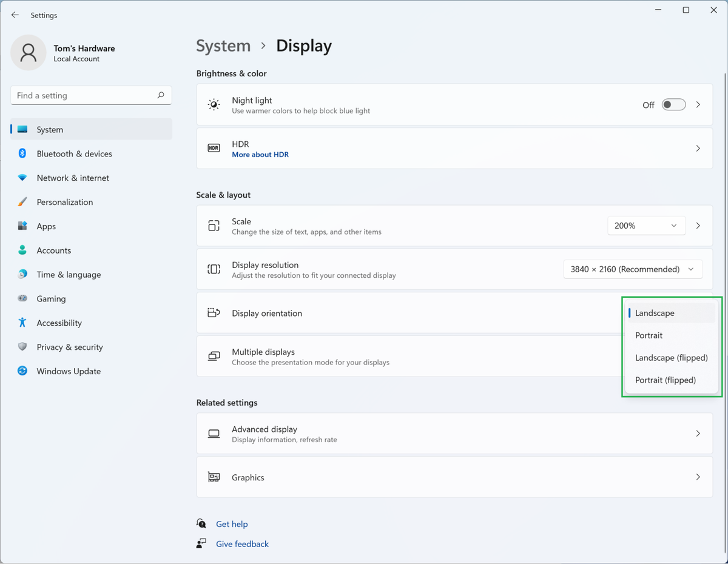Select the Night light sun icon
This screenshot has width=728, height=564.
click(214, 104)
